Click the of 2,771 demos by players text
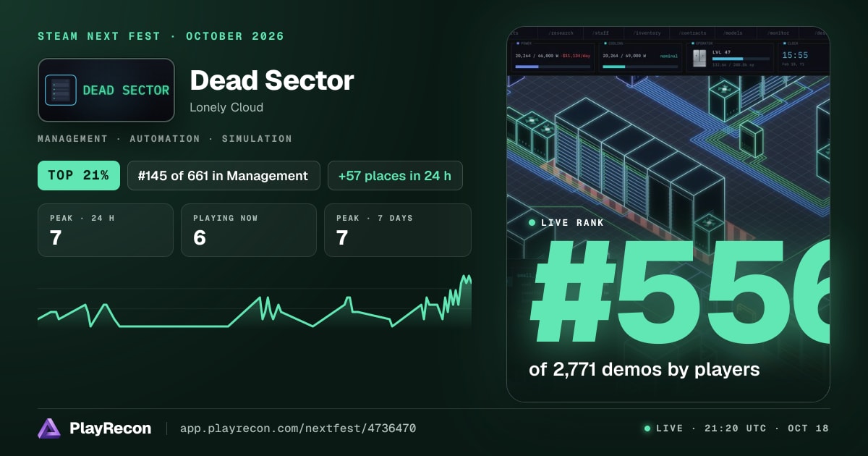The width and height of the screenshot is (868, 456). pyautogui.click(x=644, y=370)
